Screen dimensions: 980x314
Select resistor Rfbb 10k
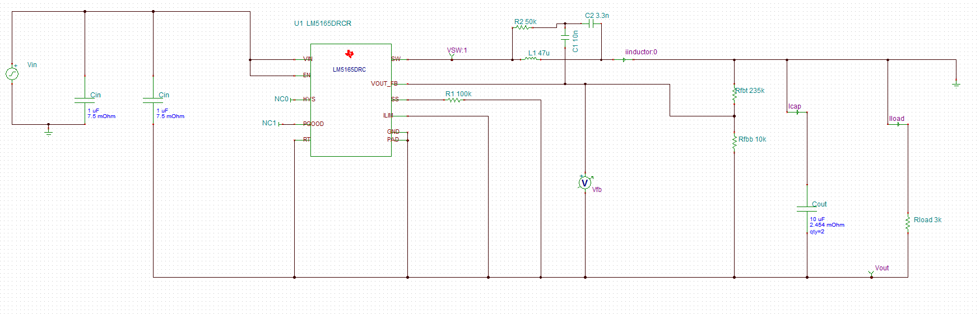[x=734, y=142]
